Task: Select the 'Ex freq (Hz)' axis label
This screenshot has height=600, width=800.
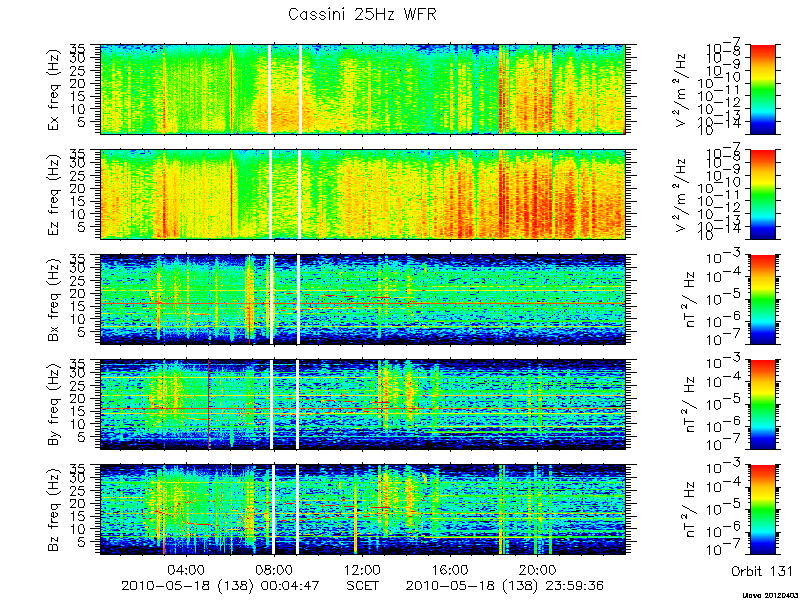Action: [54, 89]
